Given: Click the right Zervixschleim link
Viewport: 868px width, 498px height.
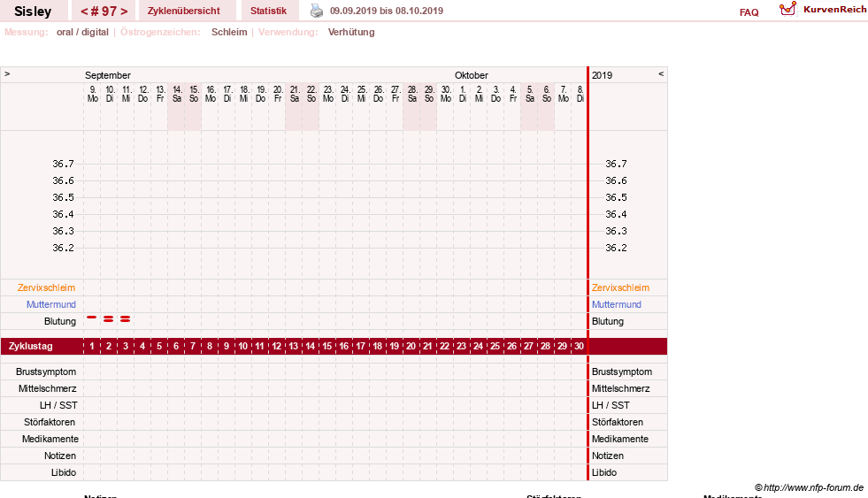Looking at the screenshot, I should [620, 287].
